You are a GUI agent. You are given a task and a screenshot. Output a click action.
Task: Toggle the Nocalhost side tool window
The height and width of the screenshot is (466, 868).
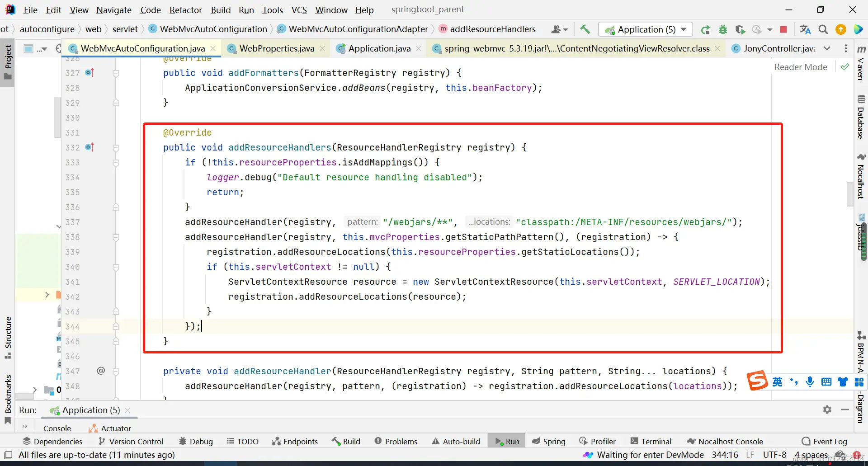coord(861,176)
